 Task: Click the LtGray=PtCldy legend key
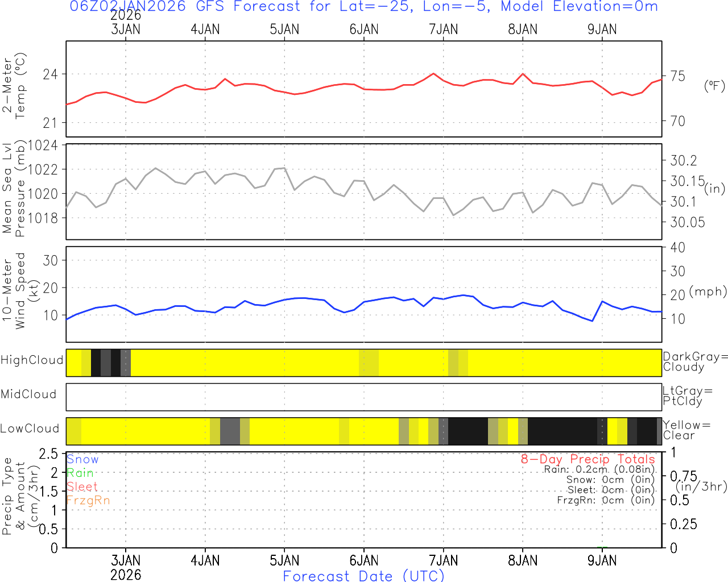click(x=687, y=396)
